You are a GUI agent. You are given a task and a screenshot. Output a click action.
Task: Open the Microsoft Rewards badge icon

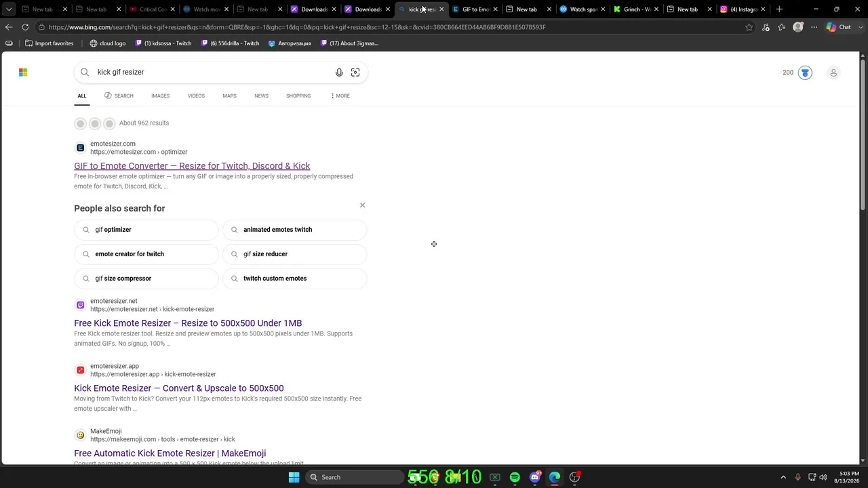tap(805, 73)
